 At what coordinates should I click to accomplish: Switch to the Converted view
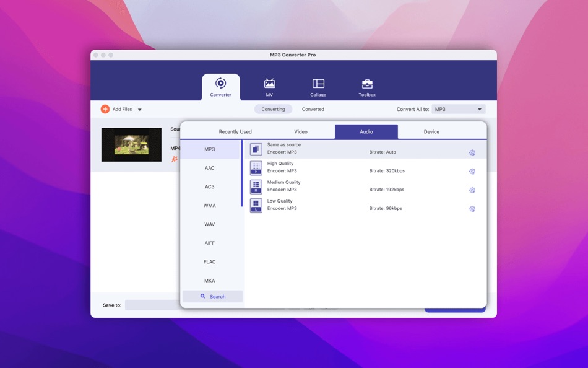313,108
